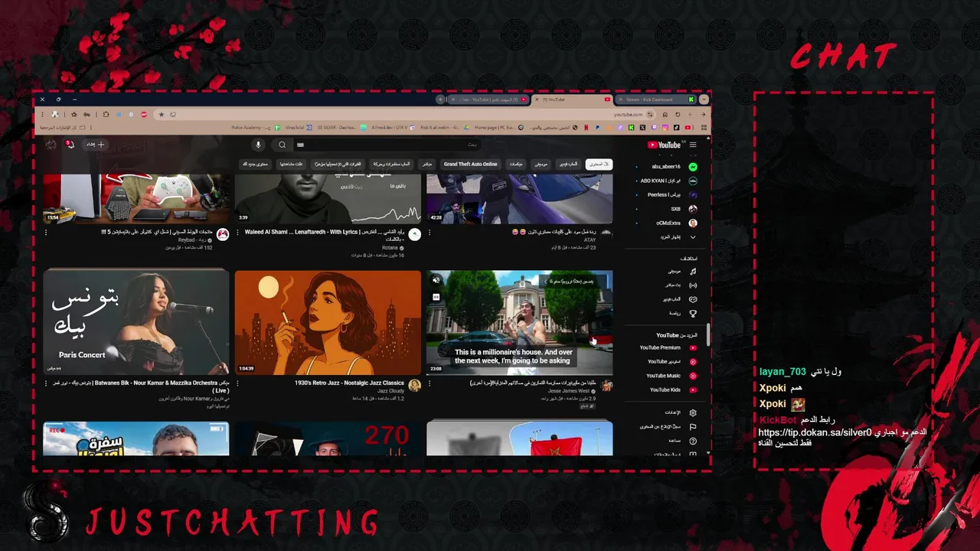The width and height of the screenshot is (980, 551).
Task: Click the youtube.com address bar
Action: tap(404, 115)
